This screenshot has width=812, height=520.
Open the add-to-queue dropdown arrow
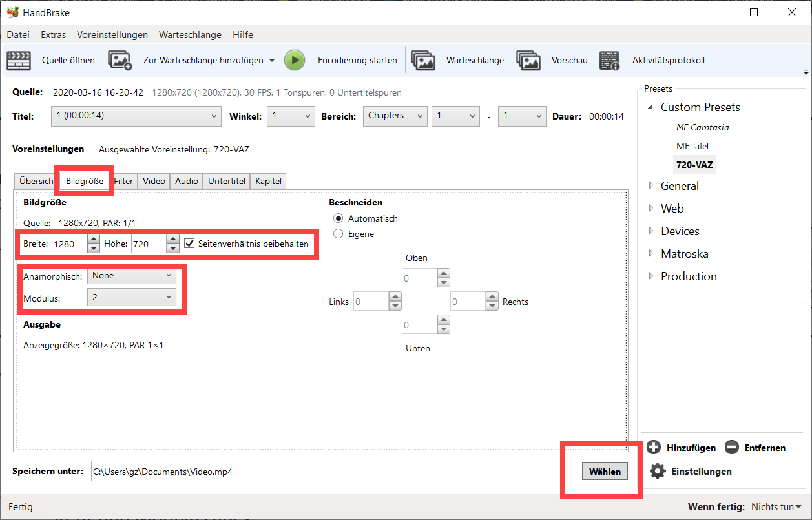point(271,60)
